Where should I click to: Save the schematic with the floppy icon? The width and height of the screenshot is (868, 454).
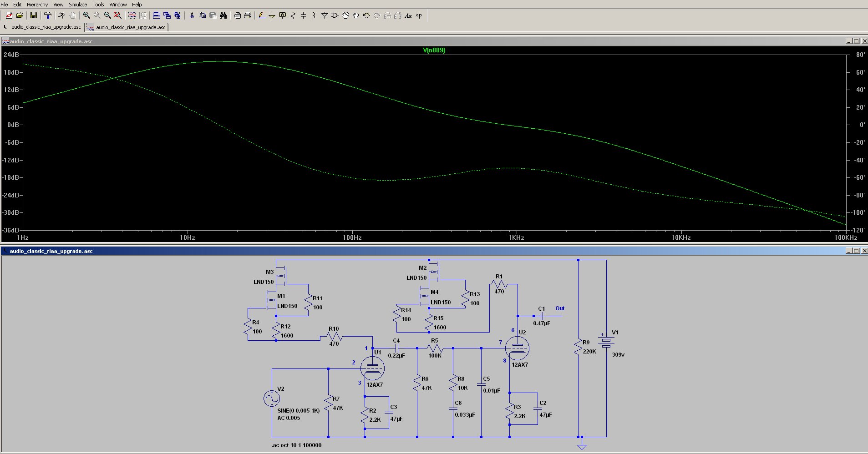click(x=33, y=15)
